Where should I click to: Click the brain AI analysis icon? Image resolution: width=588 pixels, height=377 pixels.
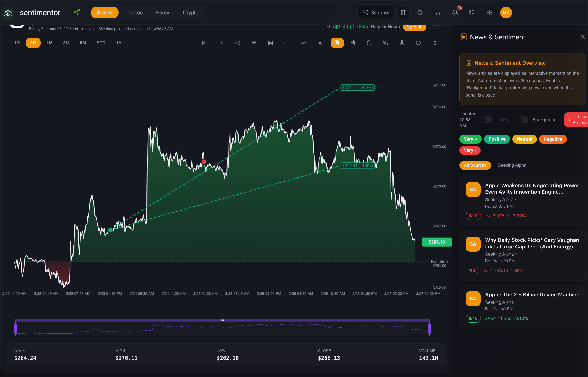point(369,43)
